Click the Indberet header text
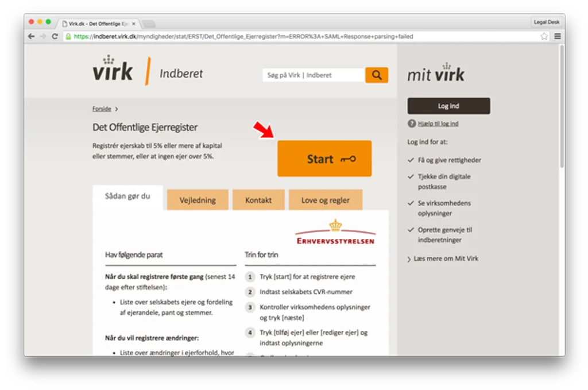Screen dimensions: 588x390 click(x=181, y=74)
